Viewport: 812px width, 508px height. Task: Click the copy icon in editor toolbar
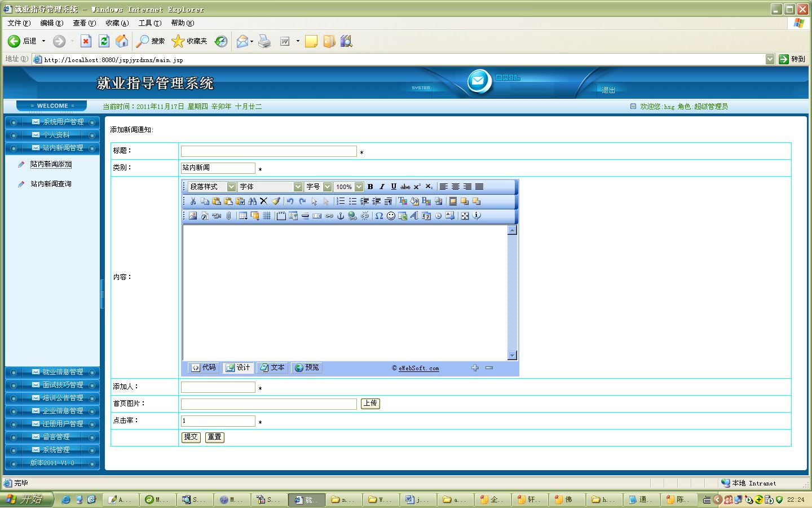tap(205, 202)
